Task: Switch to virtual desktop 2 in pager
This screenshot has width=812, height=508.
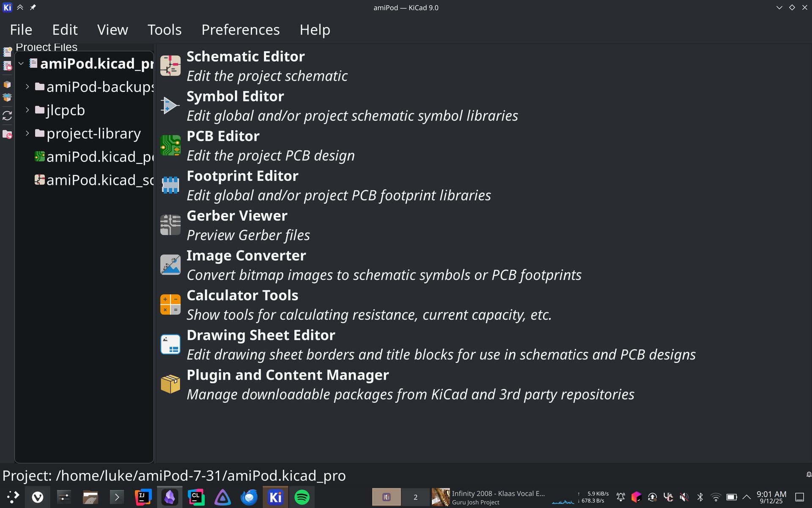Action: (415, 497)
